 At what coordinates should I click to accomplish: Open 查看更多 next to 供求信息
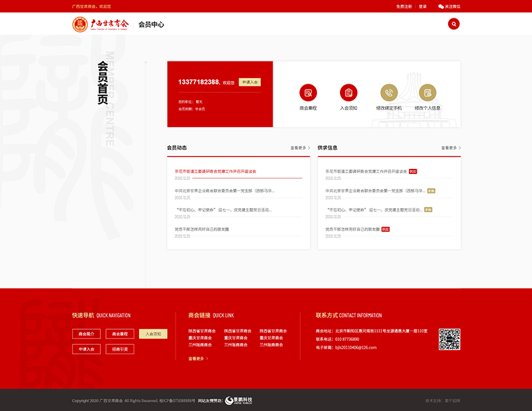pyautogui.click(x=451, y=148)
